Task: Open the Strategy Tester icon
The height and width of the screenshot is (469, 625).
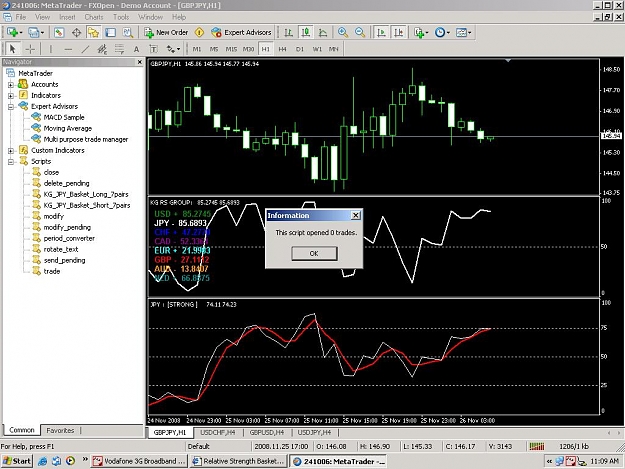Action: 128,32
